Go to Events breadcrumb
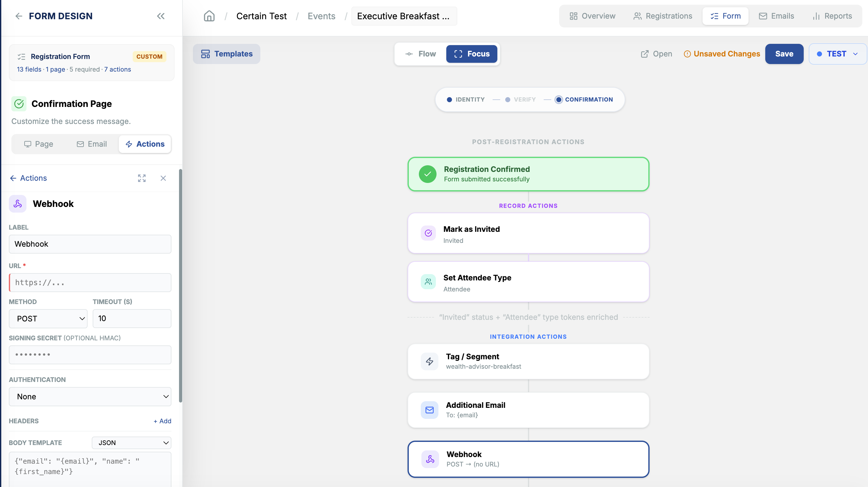Image resolution: width=868 pixels, height=487 pixels. 321,16
